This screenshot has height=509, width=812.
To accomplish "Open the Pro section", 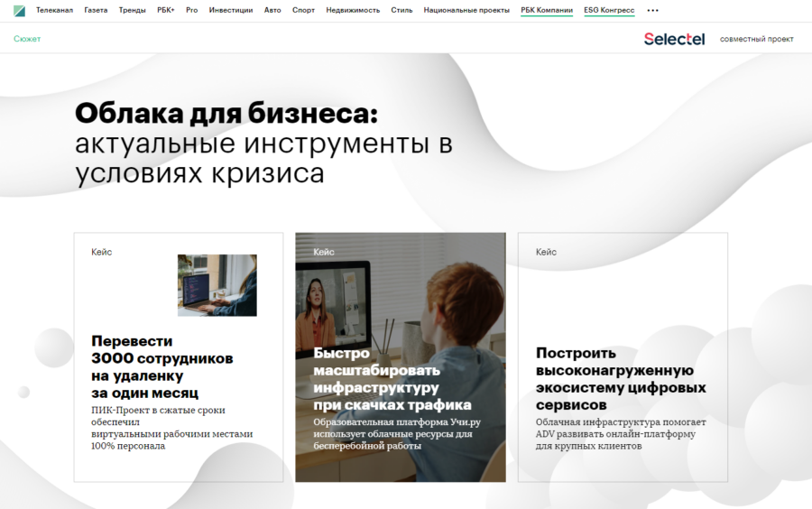I will (191, 10).
